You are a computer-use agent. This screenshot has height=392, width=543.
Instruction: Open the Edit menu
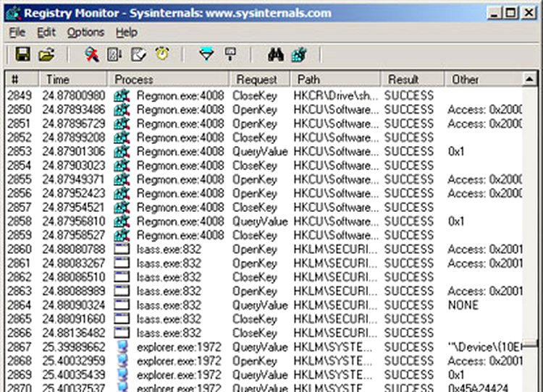(x=46, y=33)
